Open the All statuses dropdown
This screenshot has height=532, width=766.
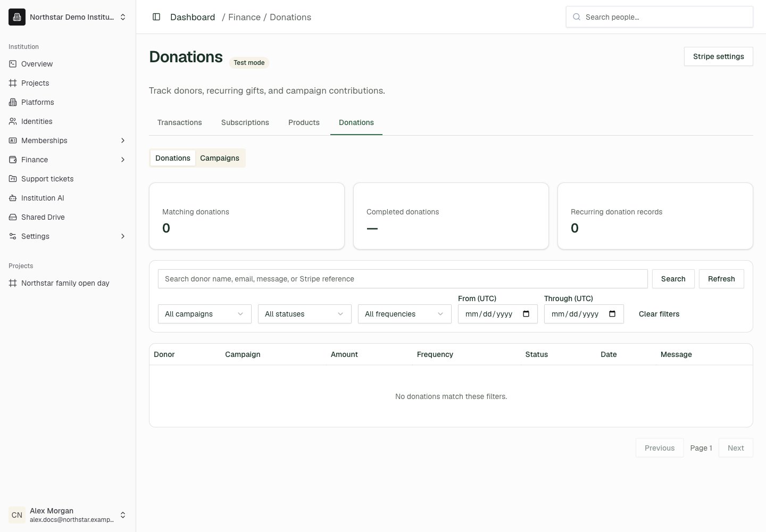coord(305,314)
